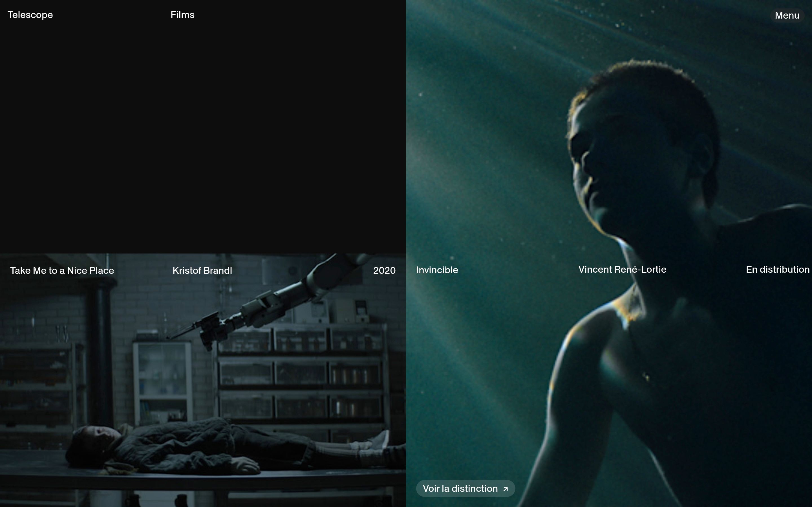Open the Films navigation item
Viewport: 812px width, 507px height.
[182, 15]
